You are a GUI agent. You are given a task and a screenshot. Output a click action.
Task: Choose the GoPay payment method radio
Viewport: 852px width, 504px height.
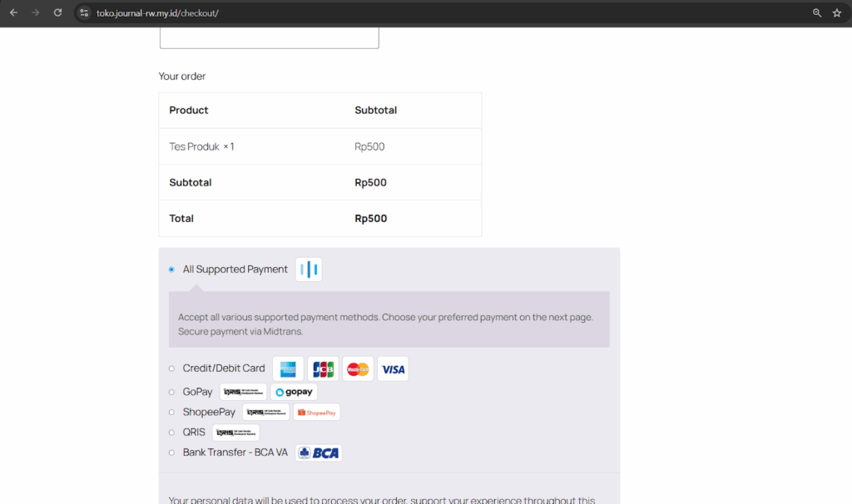173,391
